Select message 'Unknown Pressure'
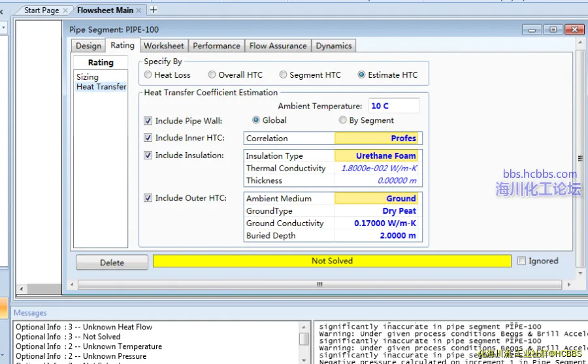Viewport: 588px width, 364px height. [81, 356]
